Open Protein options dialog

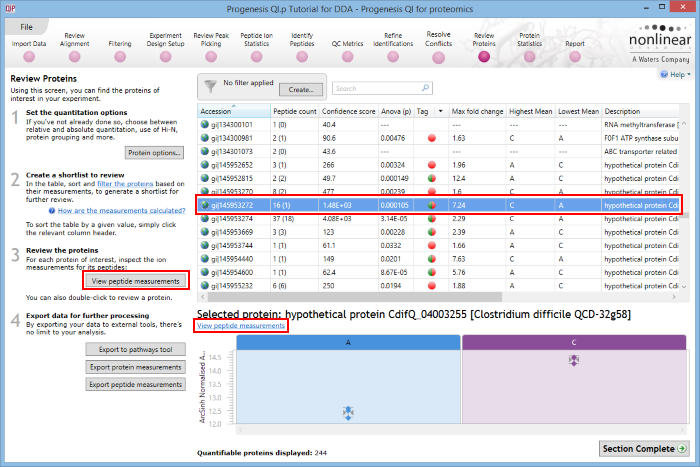pyautogui.click(x=154, y=153)
